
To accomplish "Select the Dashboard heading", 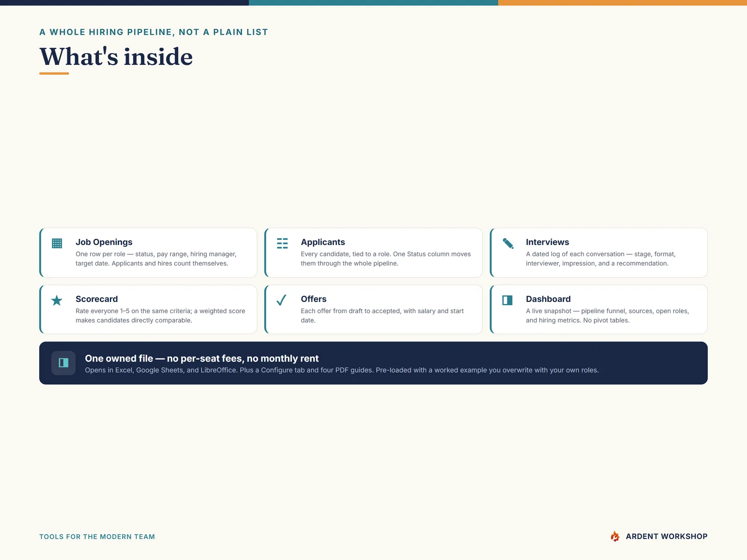I will [549, 299].
